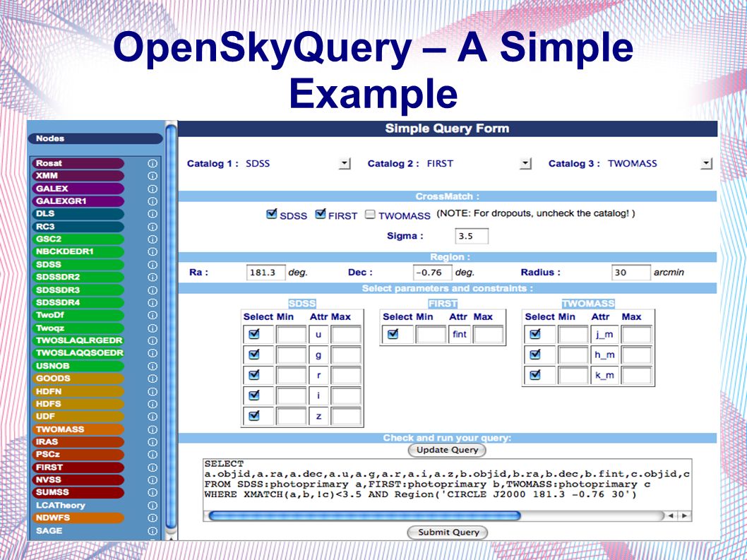
Task: Show info for TWOSLAQQSOEDR node
Action: click(x=153, y=353)
